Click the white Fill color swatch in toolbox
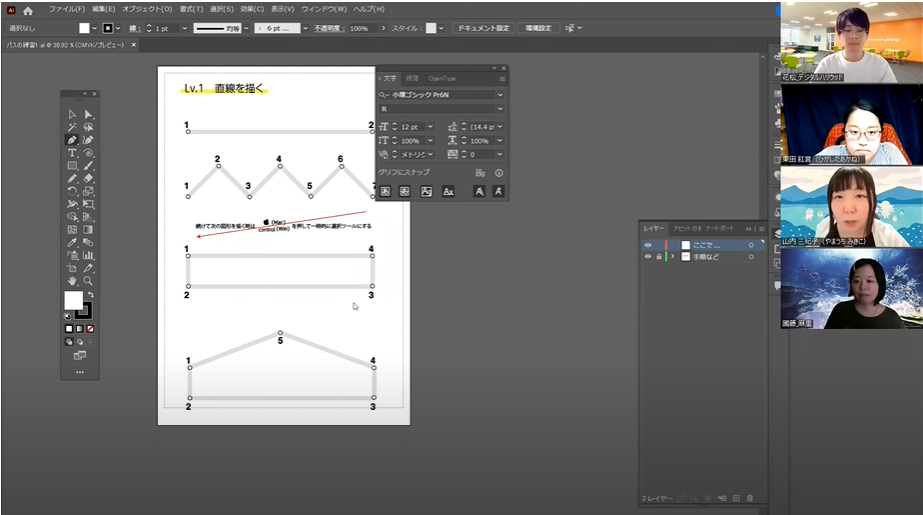The image size is (923, 515). [x=74, y=300]
